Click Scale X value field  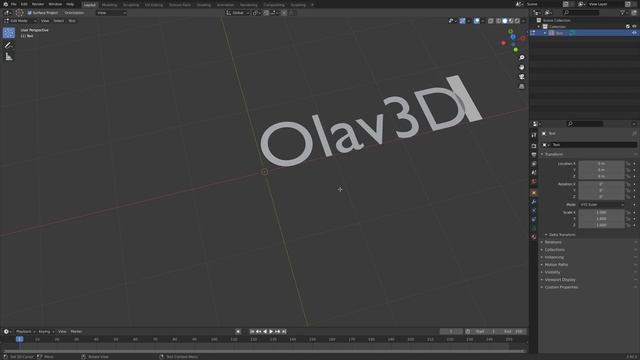click(x=602, y=212)
